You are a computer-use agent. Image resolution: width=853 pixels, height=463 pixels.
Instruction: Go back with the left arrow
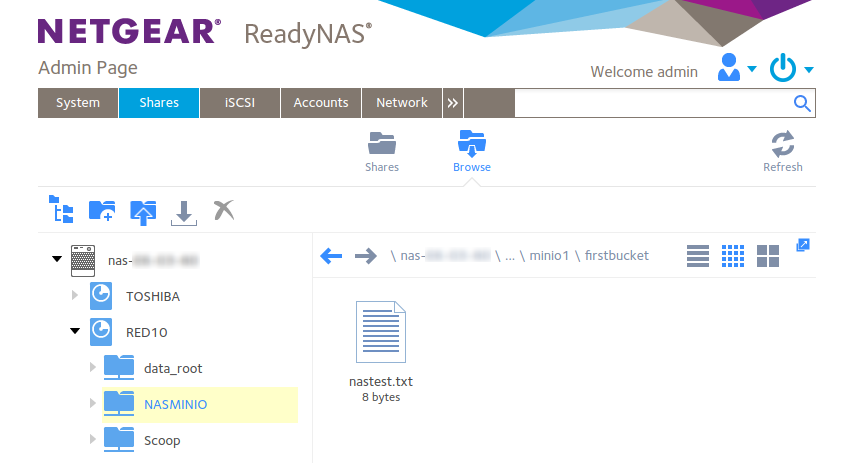pyautogui.click(x=331, y=256)
